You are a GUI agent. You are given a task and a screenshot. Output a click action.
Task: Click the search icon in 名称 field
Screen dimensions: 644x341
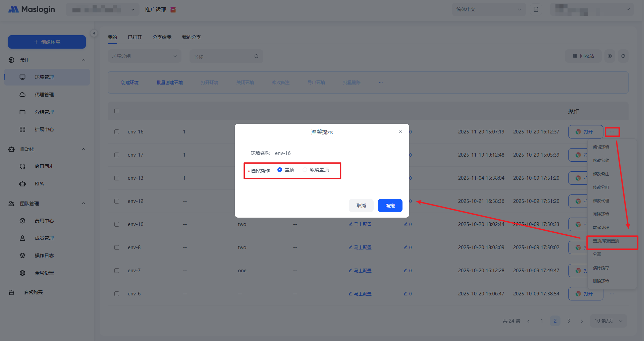pos(257,56)
